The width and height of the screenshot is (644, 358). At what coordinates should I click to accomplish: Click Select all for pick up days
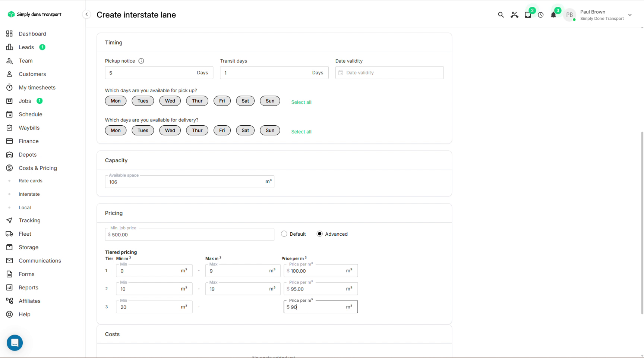point(301,102)
